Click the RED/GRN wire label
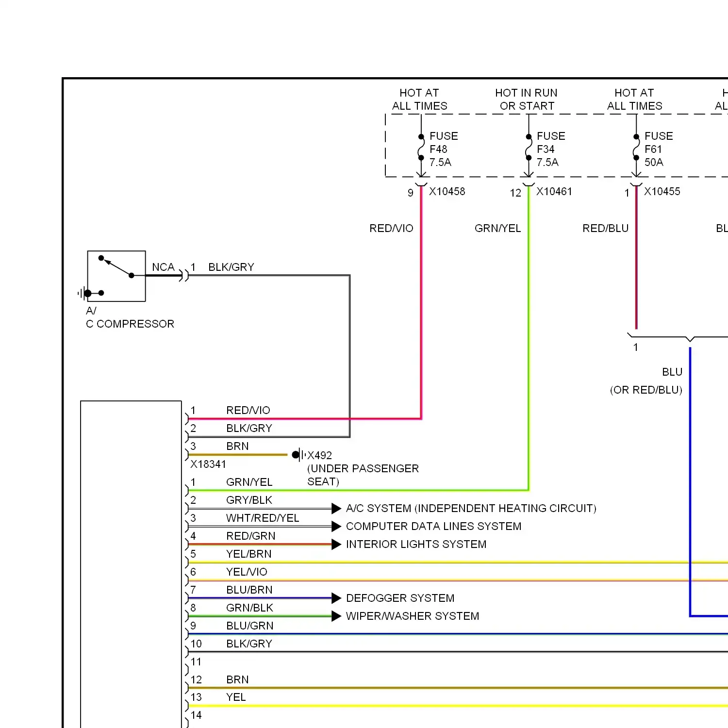The width and height of the screenshot is (728, 728). (250, 536)
